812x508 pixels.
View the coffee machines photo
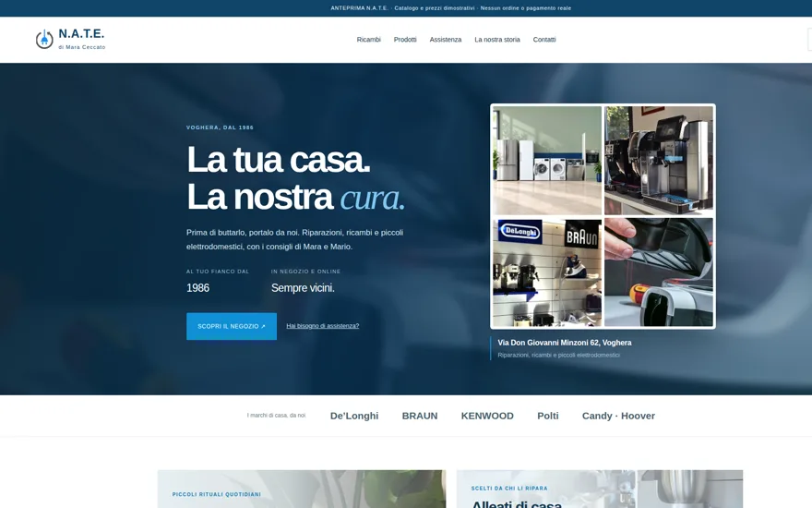(659, 160)
